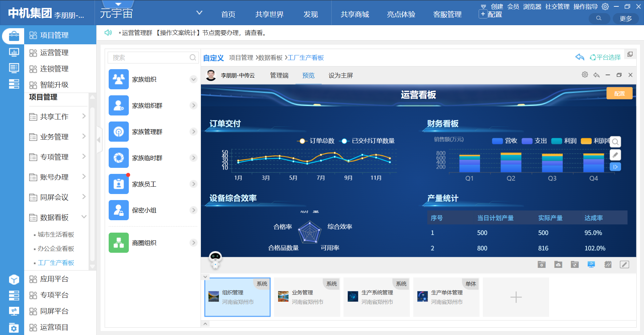Open the dashboard settings gear icon
The image size is (644, 335).
(x=585, y=75)
